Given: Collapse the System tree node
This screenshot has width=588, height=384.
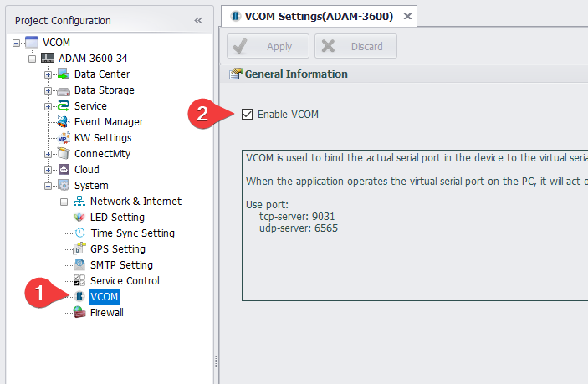Looking at the screenshot, I should coord(48,186).
